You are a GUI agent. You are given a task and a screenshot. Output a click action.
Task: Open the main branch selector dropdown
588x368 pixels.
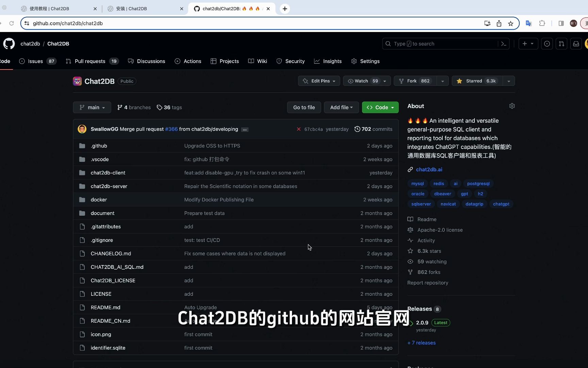pyautogui.click(x=92, y=107)
